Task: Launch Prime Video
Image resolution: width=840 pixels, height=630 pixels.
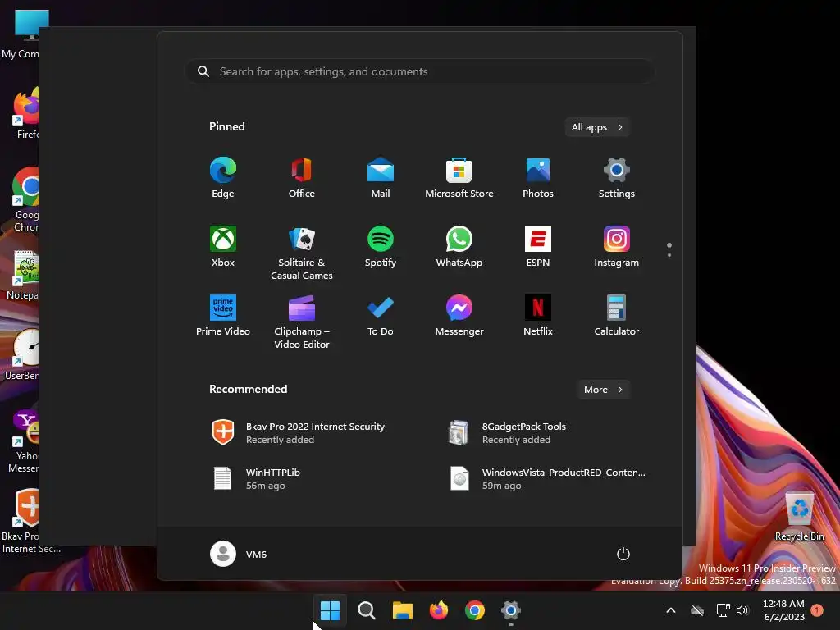Action: click(223, 316)
